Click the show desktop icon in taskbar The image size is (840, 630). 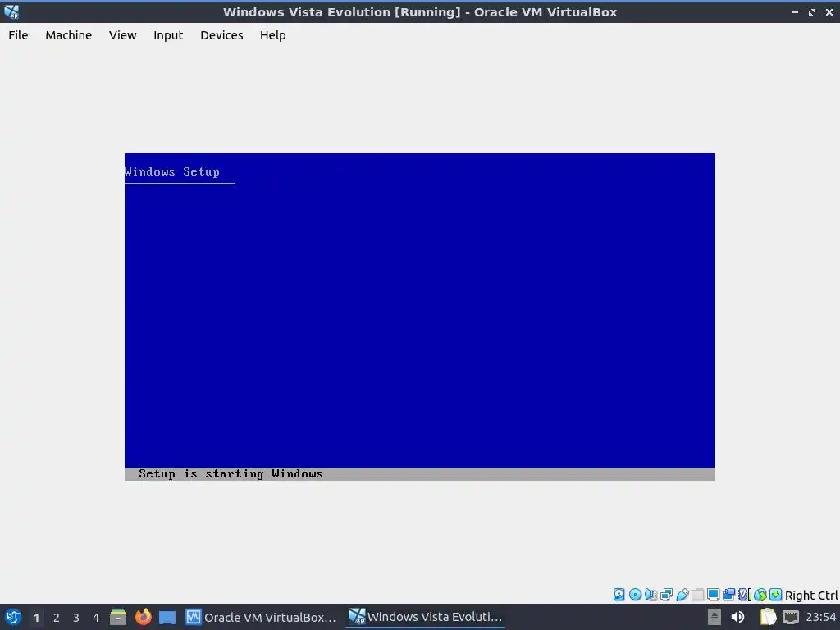point(167,617)
